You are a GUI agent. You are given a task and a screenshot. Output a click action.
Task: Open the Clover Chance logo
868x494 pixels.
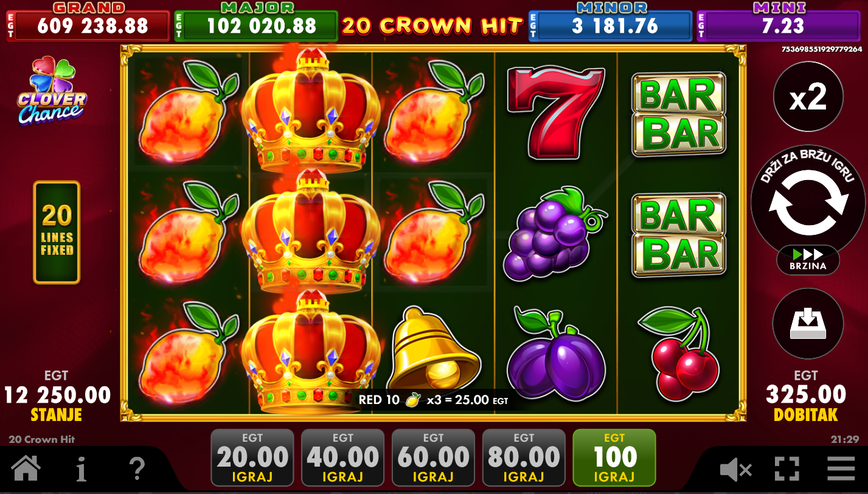coord(52,91)
